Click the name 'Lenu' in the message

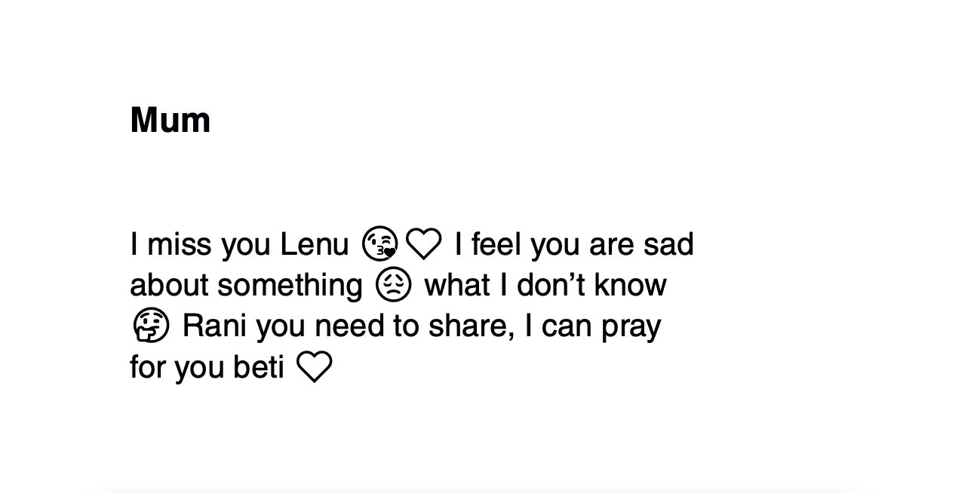[x=314, y=244]
